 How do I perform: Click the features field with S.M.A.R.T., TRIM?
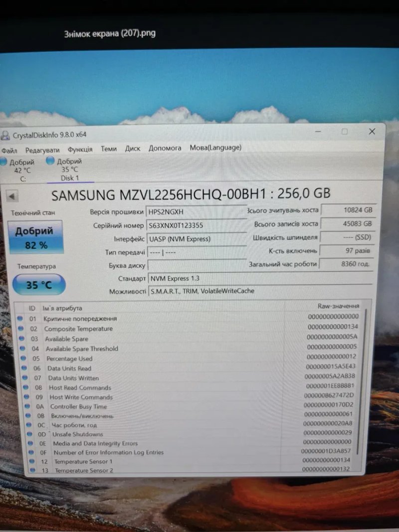pyautogui.click(x=260, y=291)
